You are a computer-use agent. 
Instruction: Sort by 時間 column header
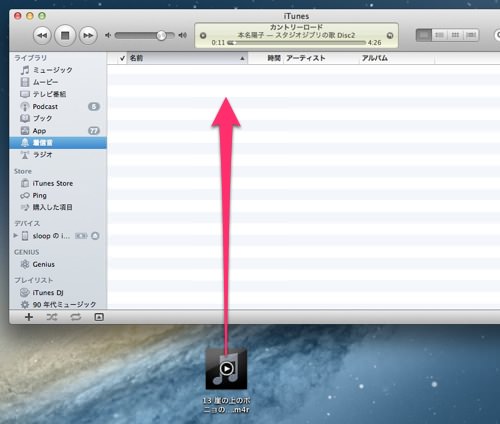pos(266,58)
